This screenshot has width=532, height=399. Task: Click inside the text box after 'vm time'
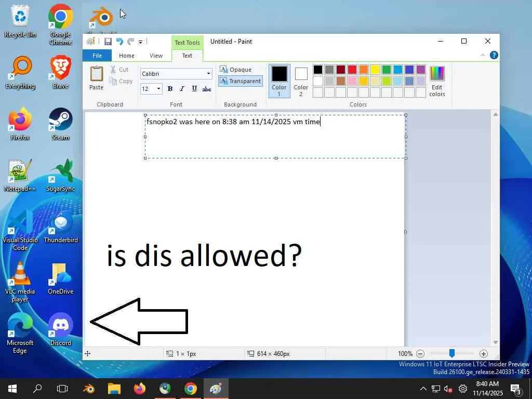click(x=321, y=122)
